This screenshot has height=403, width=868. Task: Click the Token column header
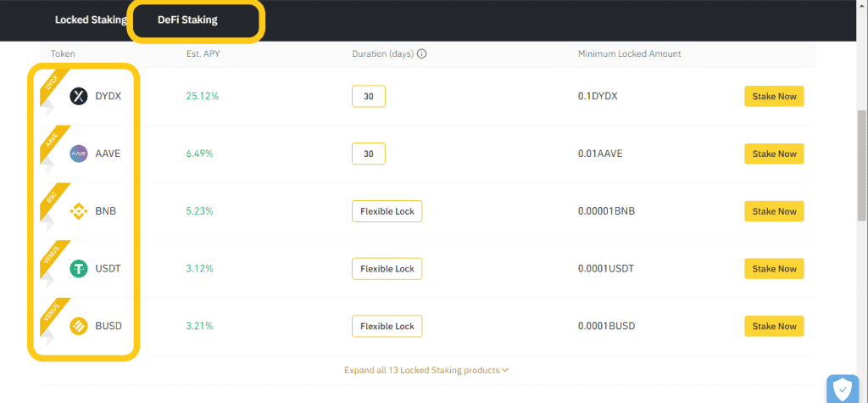[63, 53]
